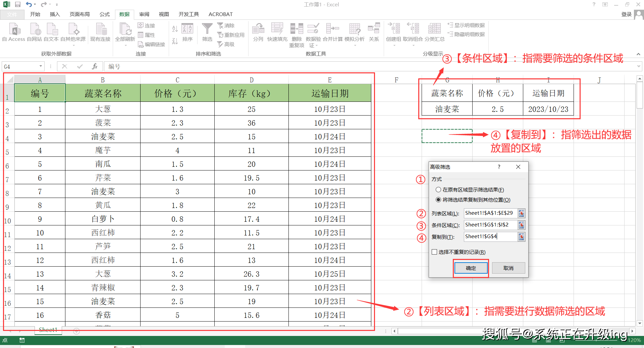Add a new sheet
Image resolution: width=644 pixels, height=348 pixels.
click(x=76, y=331)
